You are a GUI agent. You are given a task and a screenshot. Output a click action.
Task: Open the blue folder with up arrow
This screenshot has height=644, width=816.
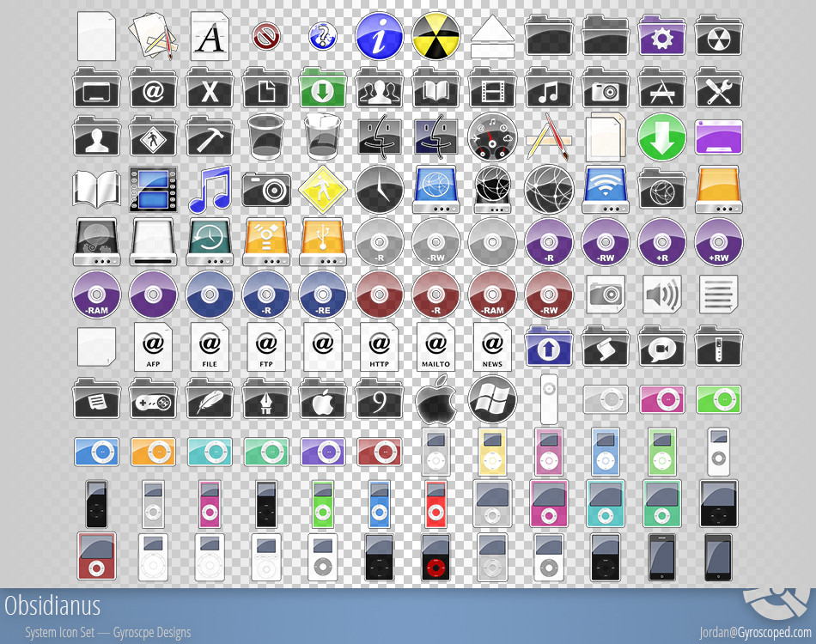[549, 346]
